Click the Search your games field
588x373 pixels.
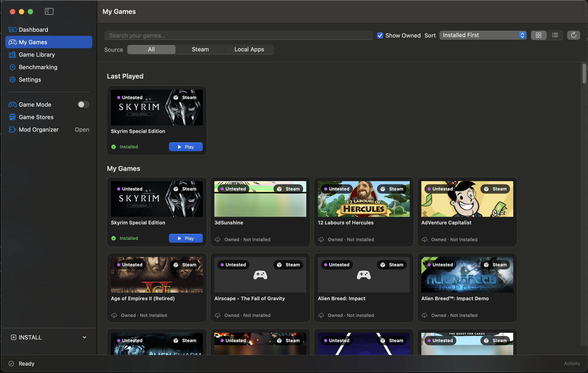coord(239,35)
